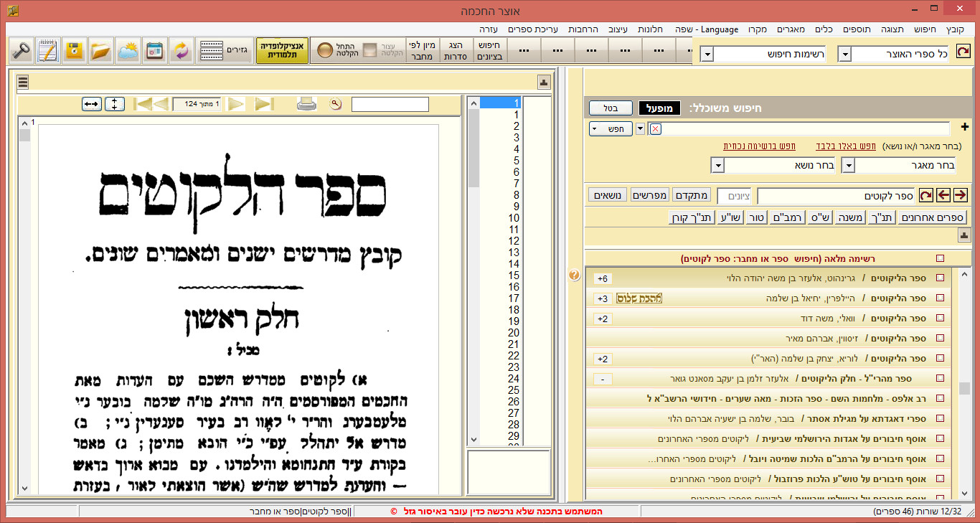Screen dimensions: 980x523
Task: Click the red X clear icon in the search field
Action: pos(655,129)
